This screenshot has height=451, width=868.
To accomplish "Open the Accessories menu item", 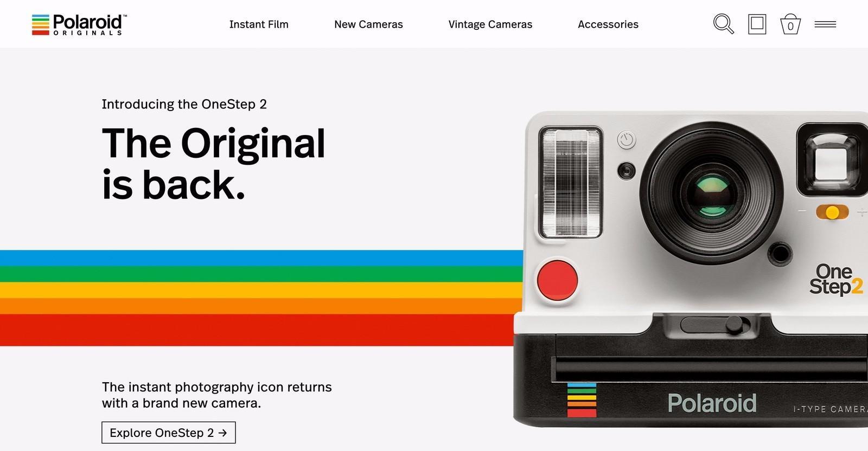I will coord(608,24).
